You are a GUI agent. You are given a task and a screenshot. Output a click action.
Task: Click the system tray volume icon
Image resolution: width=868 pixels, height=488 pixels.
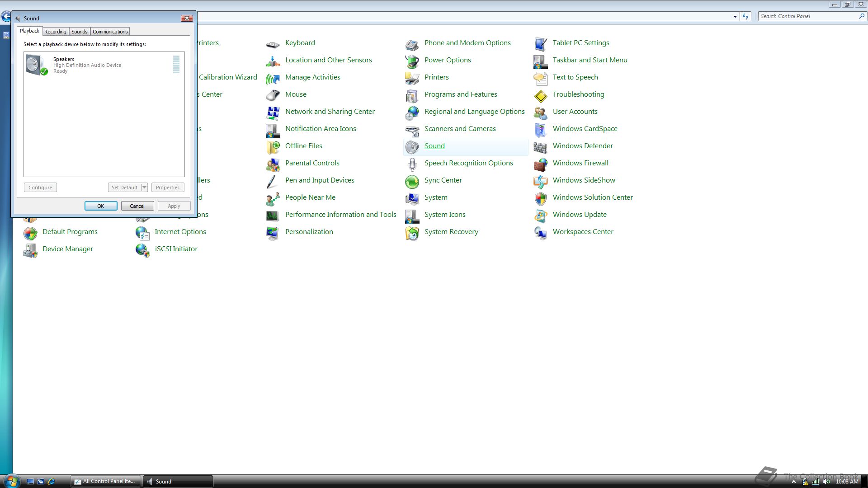827,482
